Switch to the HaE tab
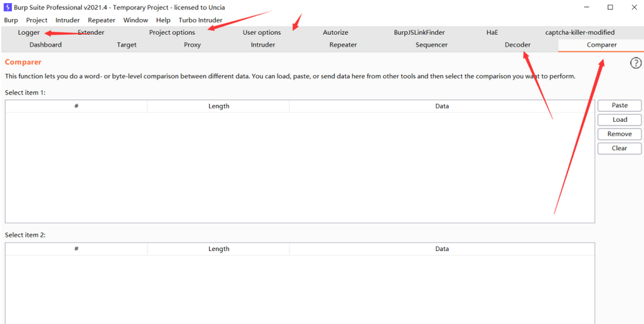Image resolution: width=644 pixels, height=324 pixels. 492,32
